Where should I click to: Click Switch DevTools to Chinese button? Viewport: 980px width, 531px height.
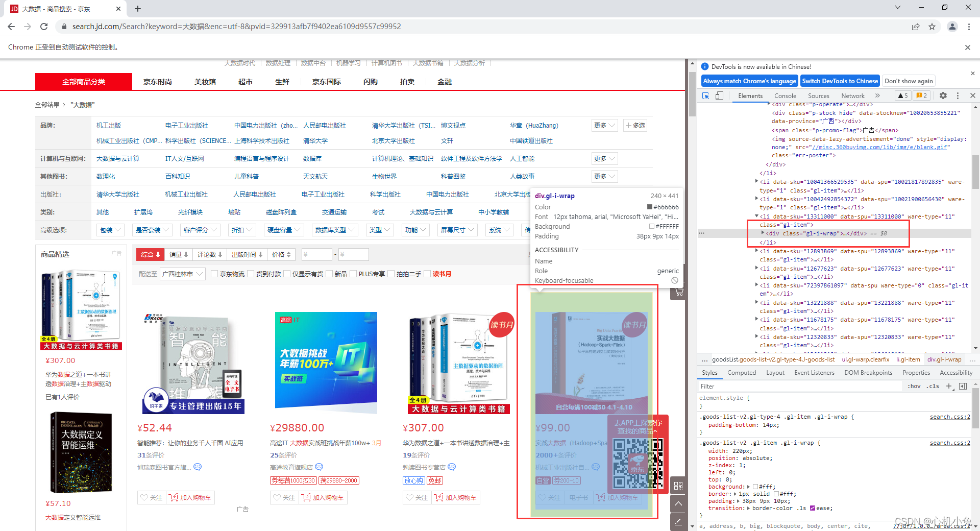click(x=840, y=81)
